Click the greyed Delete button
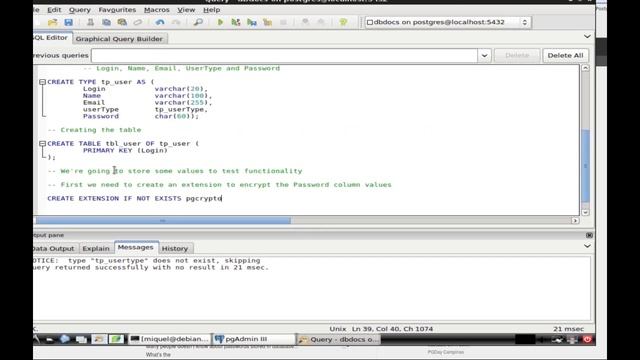This screenshot has width=640, height=360. (x=517, y=56)
